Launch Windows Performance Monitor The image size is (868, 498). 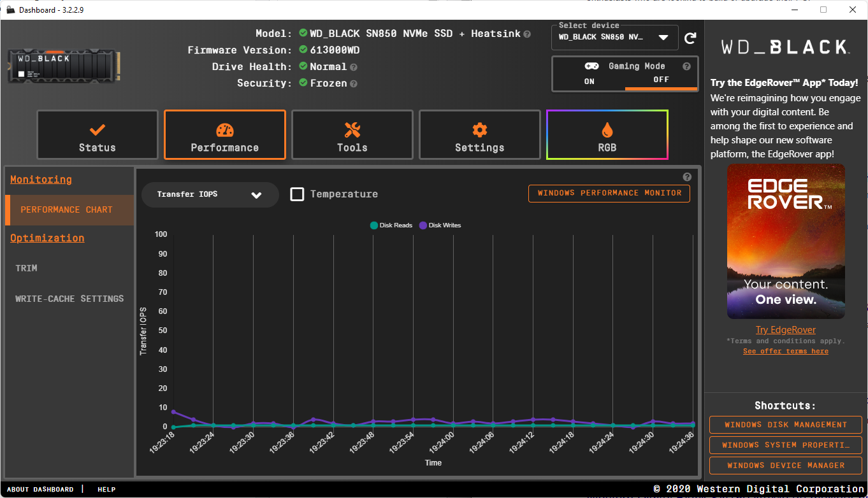coord(609,194)
